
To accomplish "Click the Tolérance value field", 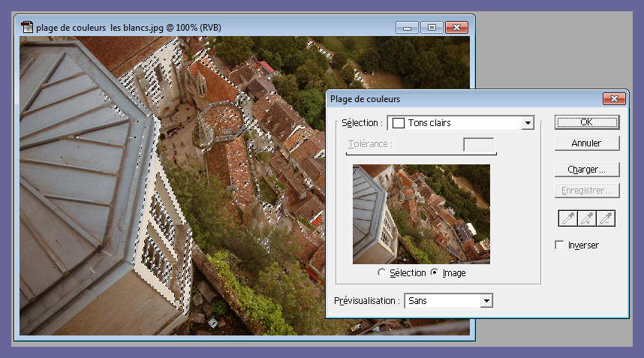I will tap(478, 144).
